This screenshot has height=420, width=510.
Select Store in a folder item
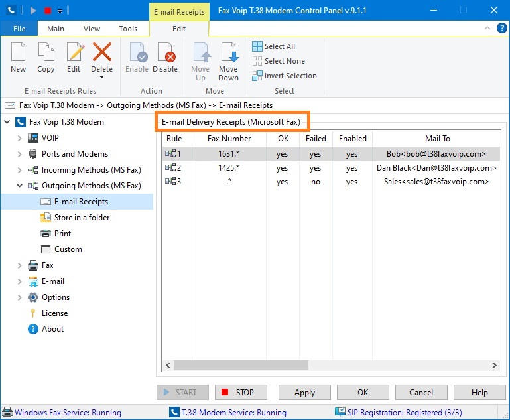pos(82,218)
